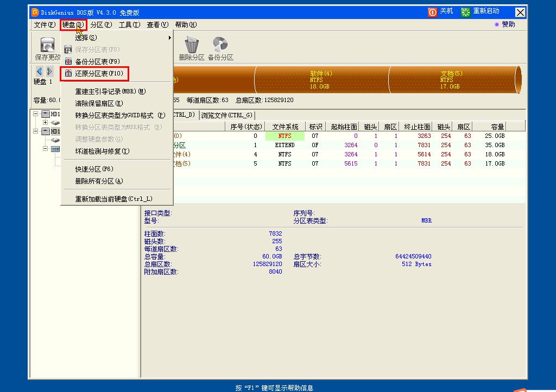The image size is (556, 392).
Task: Click sector size value 512 Bytes
Action: (416, 264)
